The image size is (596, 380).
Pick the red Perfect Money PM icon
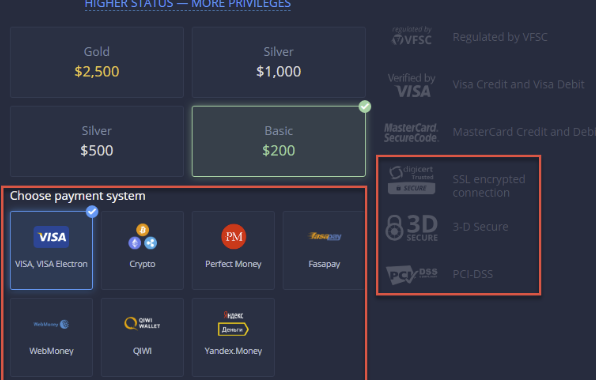[233, 236]
